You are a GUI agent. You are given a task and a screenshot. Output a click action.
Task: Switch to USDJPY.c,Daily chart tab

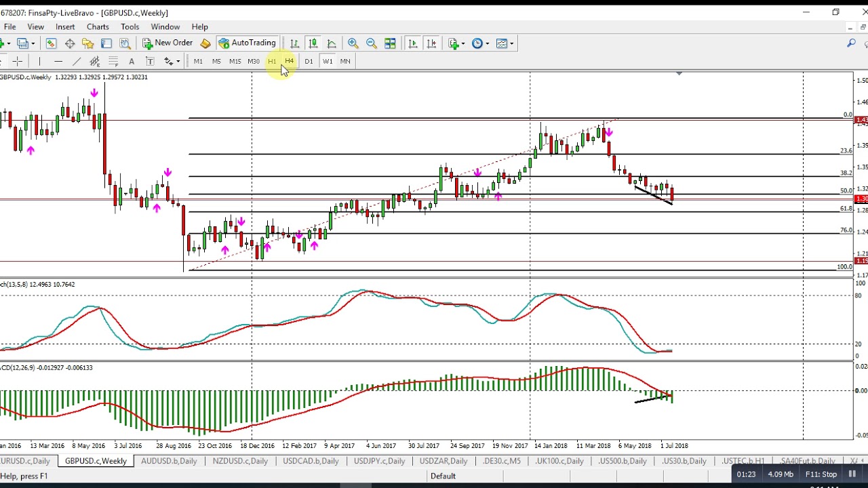pyautogui.click(x=379, y=461)
